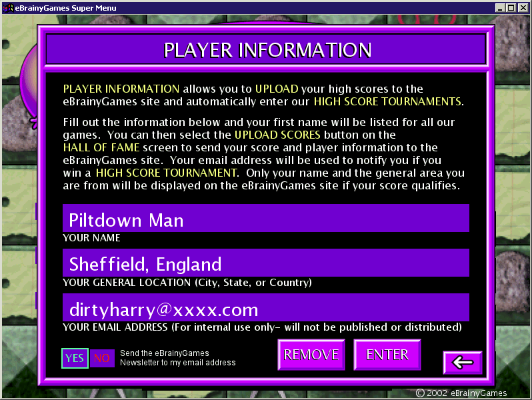
Task: Minimize the eBrainyGames Super Menu window
Action: point(500,8)
